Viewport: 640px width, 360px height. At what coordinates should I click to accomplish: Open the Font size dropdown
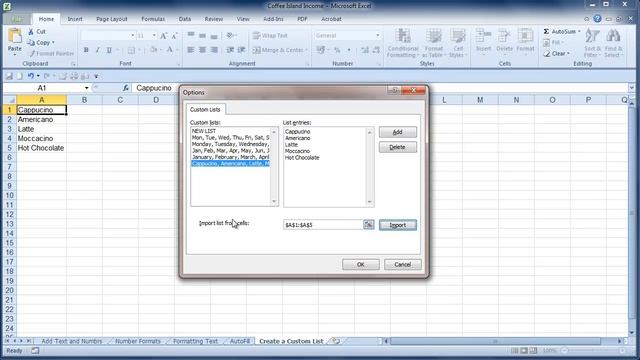tap(154, 36)
